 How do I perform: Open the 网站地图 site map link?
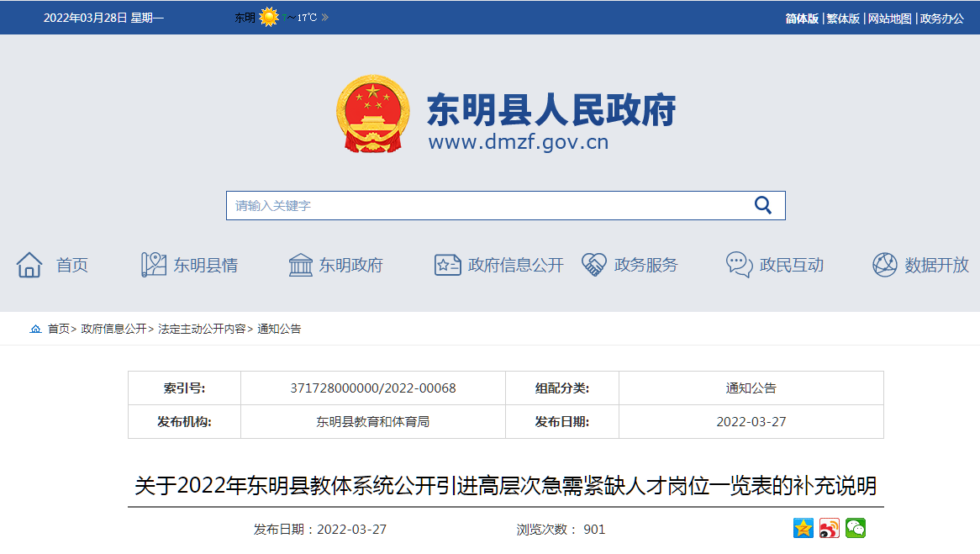(x=889, y=18)
